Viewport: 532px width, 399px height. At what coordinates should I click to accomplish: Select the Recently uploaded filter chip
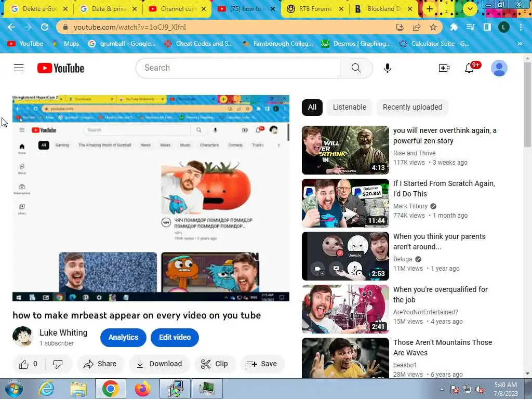tap(412, 107)
